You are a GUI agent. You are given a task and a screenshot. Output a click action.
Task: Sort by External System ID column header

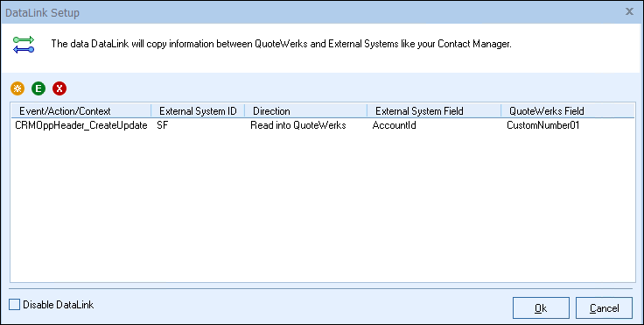click(x=198, y=110)
